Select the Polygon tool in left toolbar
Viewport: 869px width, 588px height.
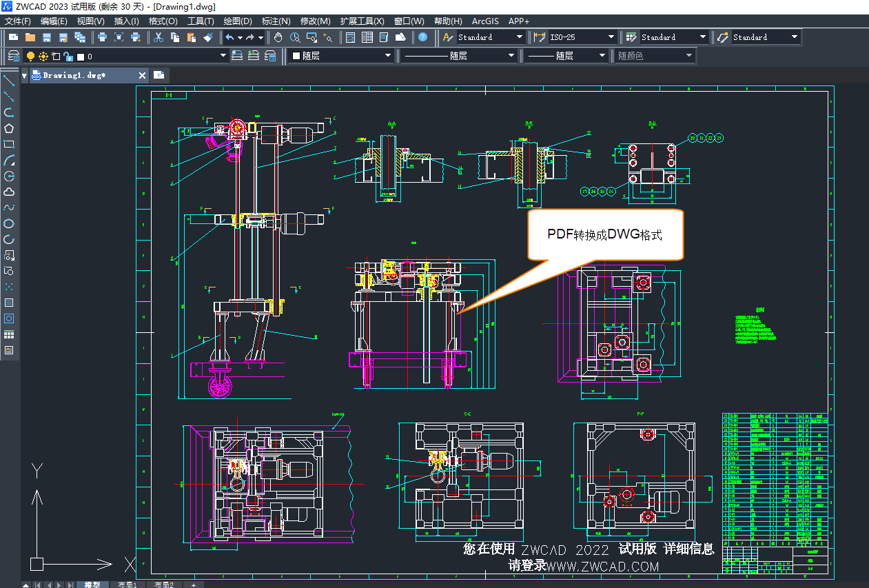(x=9, y=128)
